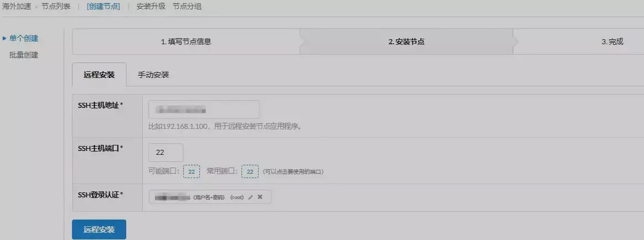Image resolution: width=644 pixels, height=240 pixels.
Task: Jump to step 3. 完成
Action: click(612, 41)
